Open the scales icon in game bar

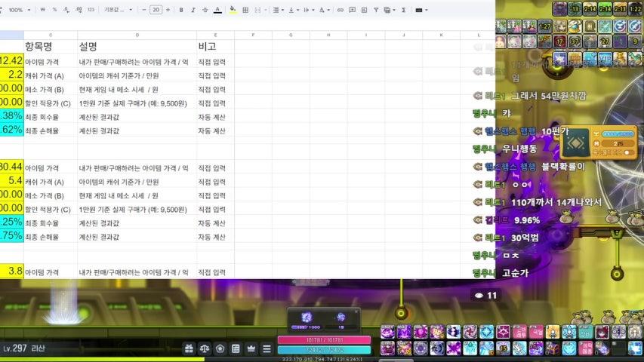click(204, 349)
